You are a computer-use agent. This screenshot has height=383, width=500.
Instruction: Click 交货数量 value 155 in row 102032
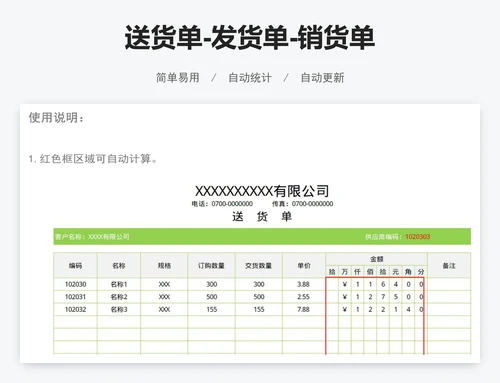pos(259,309)
